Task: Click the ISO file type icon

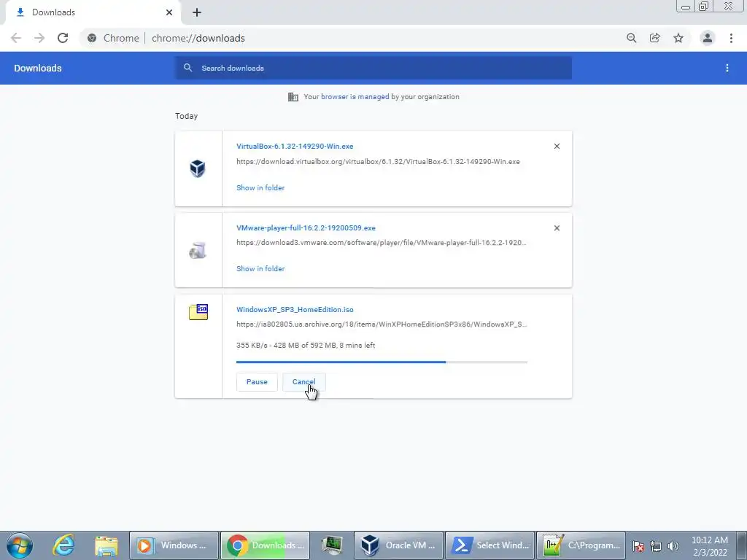Action: pyautogui.click(x=198, y=312)
